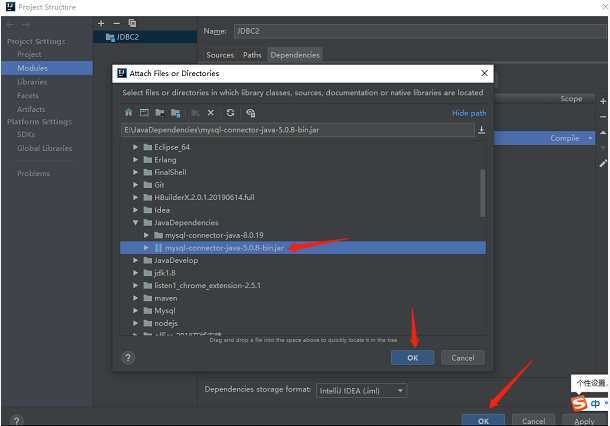
Task: Click the file path input field
Action: [297, 130]
